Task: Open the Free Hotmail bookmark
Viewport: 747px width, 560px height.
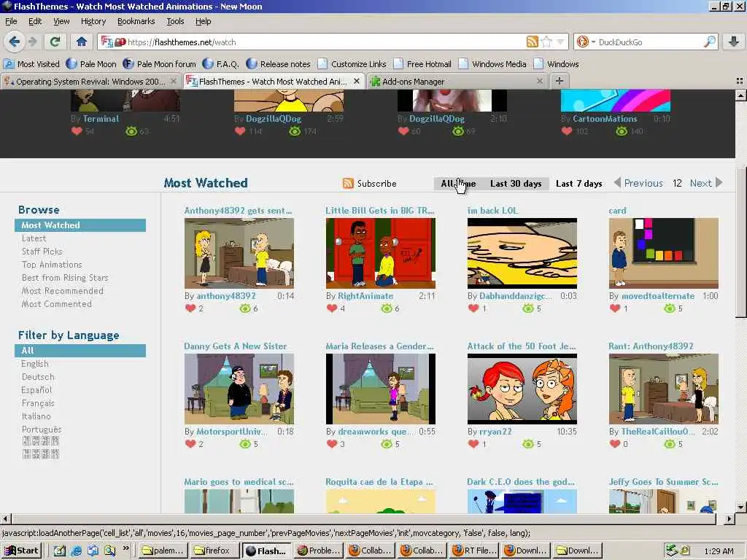Action: point(422,64)
